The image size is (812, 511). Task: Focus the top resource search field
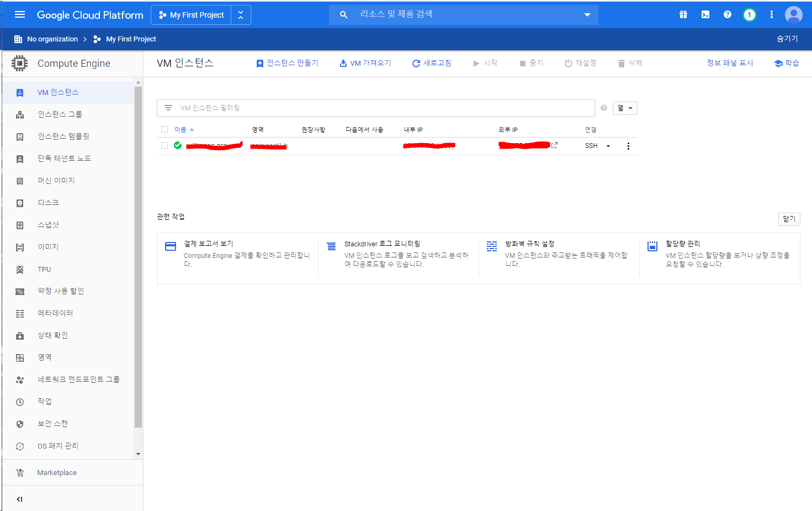point(464,15)
